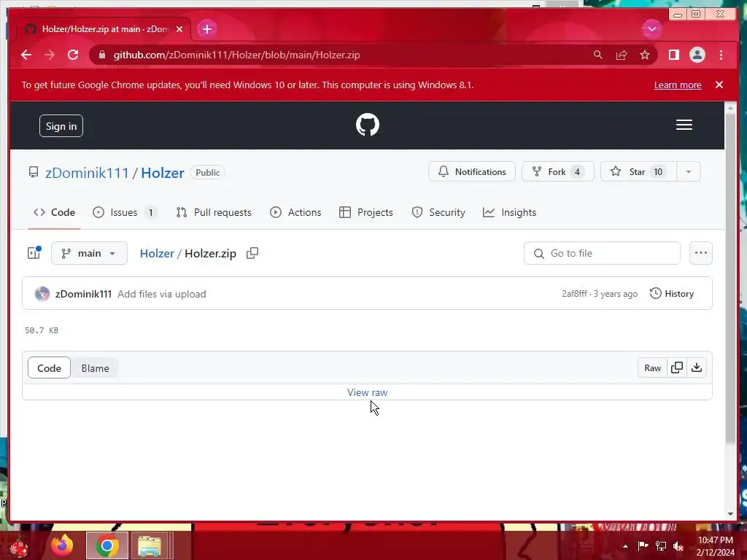Screen dimensions: 747x560
Task: Copy file path using copy icon
Action: pos(252,253)
